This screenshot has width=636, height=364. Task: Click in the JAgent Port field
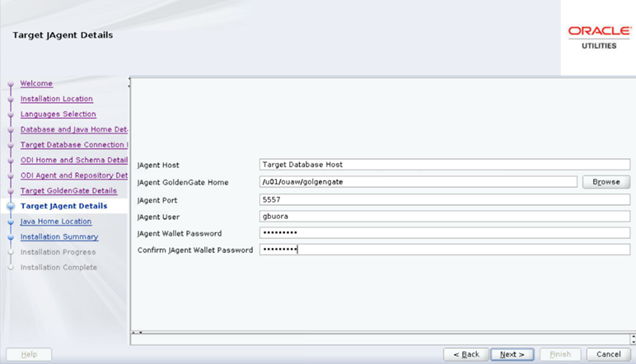tap(445, 199)
